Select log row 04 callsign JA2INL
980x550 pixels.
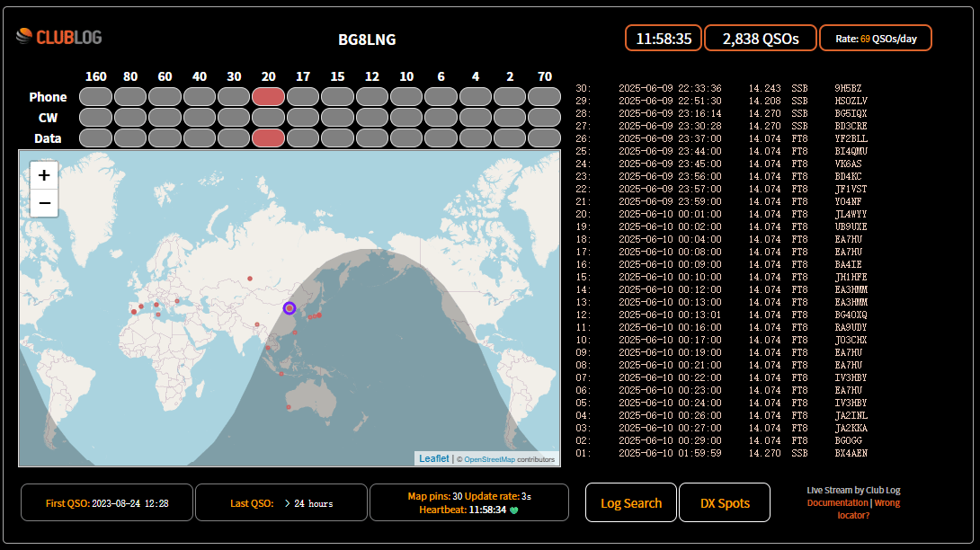click(851, 415)
